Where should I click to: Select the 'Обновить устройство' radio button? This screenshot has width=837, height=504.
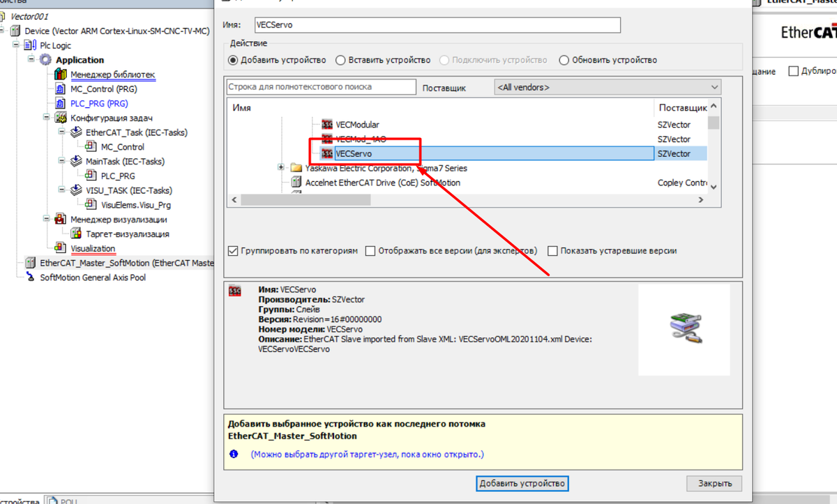[564, 61]
